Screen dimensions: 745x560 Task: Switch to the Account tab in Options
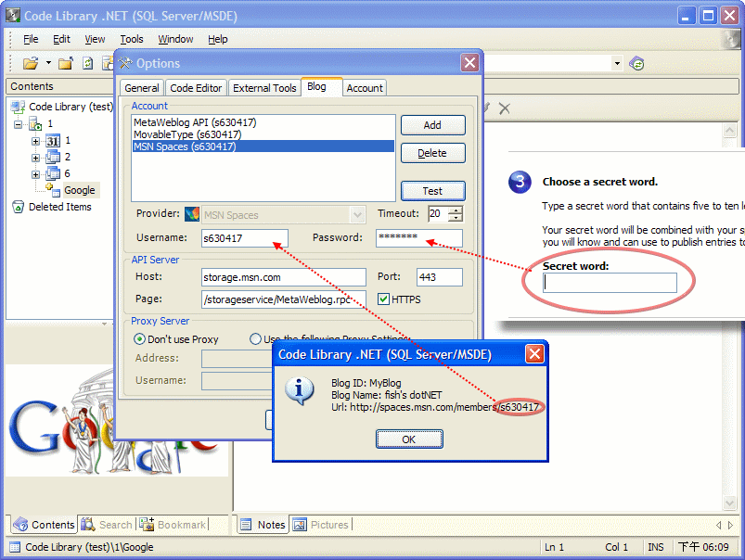click(x=365, y=88)
